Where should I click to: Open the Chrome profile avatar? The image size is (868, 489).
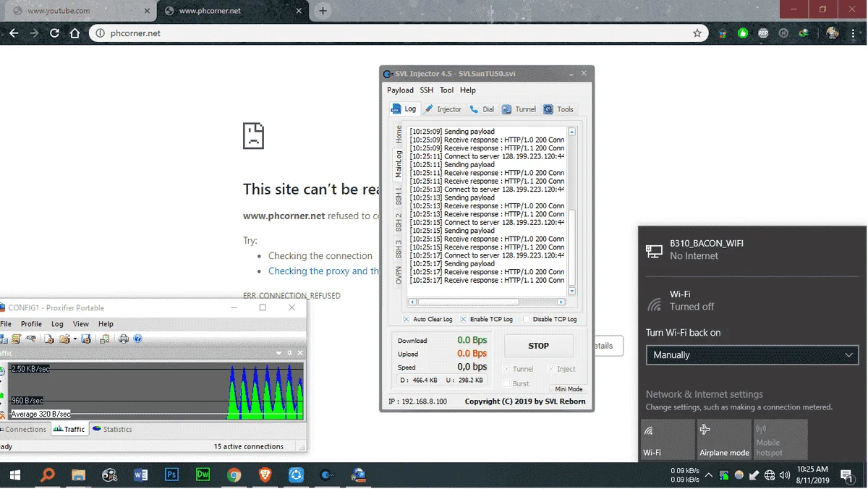pyautogui.click(x=833, y=33)
